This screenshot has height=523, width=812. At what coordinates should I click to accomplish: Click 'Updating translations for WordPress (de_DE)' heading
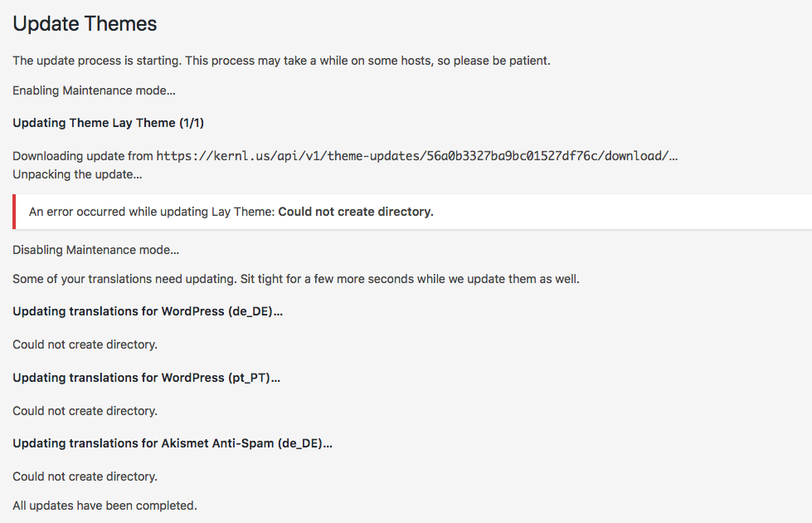(x=148, y=311)
